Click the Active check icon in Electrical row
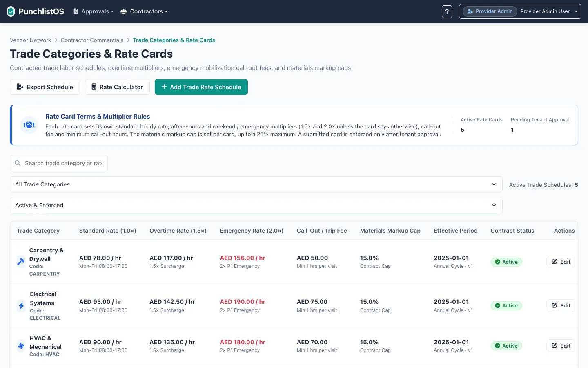The image size is (588, 368). (497, 306)
